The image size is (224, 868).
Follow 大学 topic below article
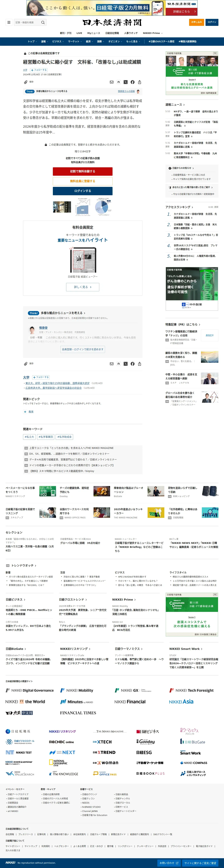click(x=41, y=377)
